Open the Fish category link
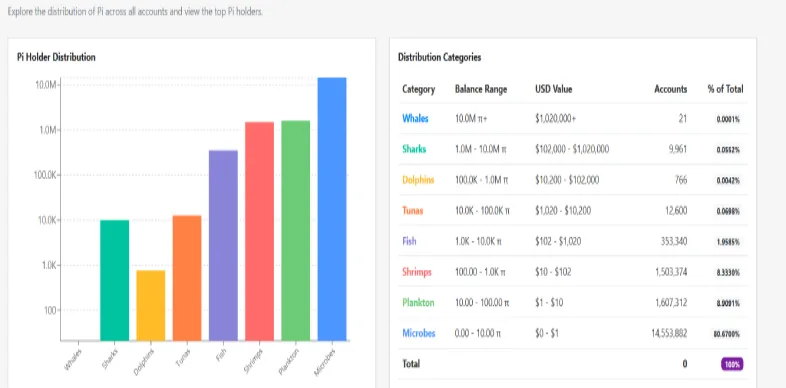The width and height of the screenshot is (786, 388). [x=409, y=241]
